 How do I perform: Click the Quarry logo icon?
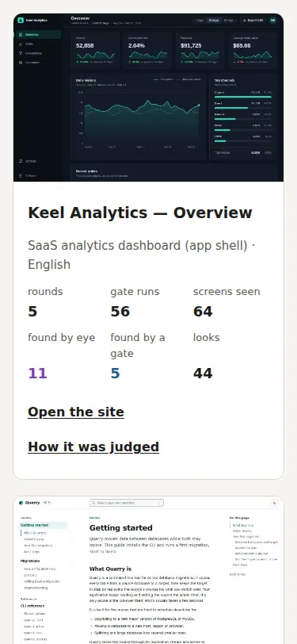[x=21, y=503]
